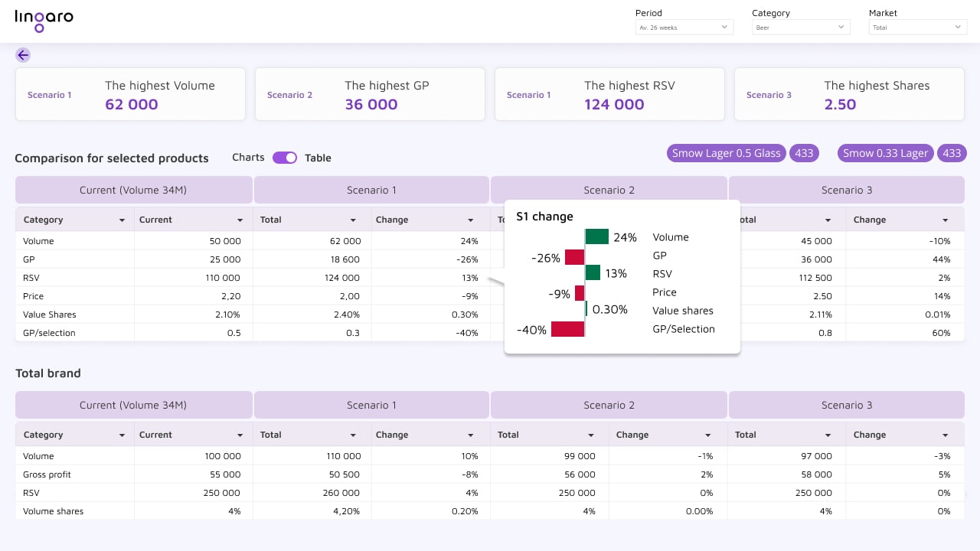Image resolution: width=980 pixels, height=551 pixels.
Task: Select the Smow Lager 0.5 Glass chip
Action: coord(726,153)
